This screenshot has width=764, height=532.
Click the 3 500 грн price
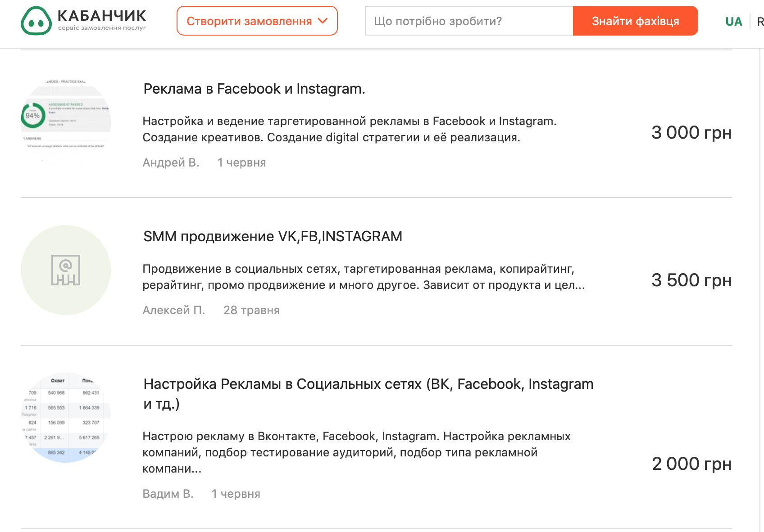tap(691, 280)
